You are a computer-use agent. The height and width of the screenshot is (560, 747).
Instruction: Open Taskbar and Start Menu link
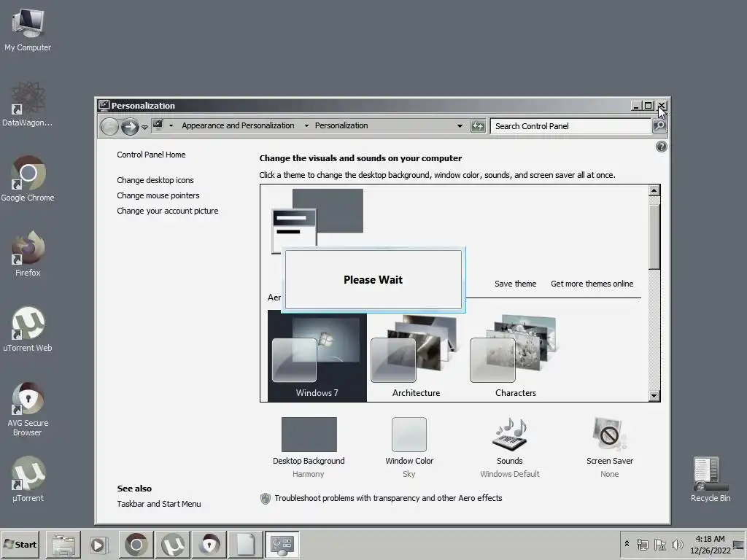[x=159, y=504]
